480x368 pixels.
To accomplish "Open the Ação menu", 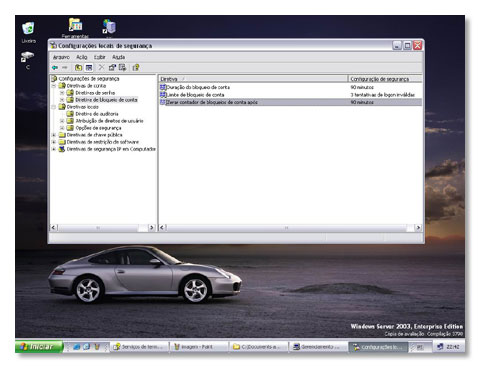I will (82, 57).
